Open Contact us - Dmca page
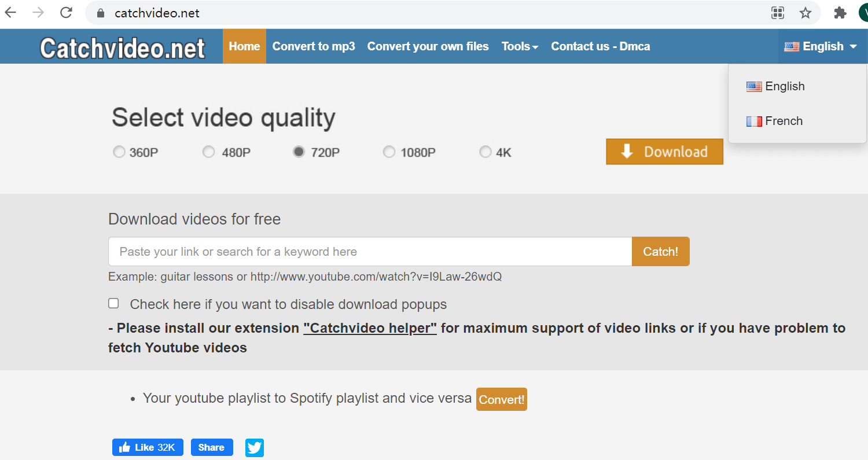Screen dimensions: 868x460 pos(600,46)
